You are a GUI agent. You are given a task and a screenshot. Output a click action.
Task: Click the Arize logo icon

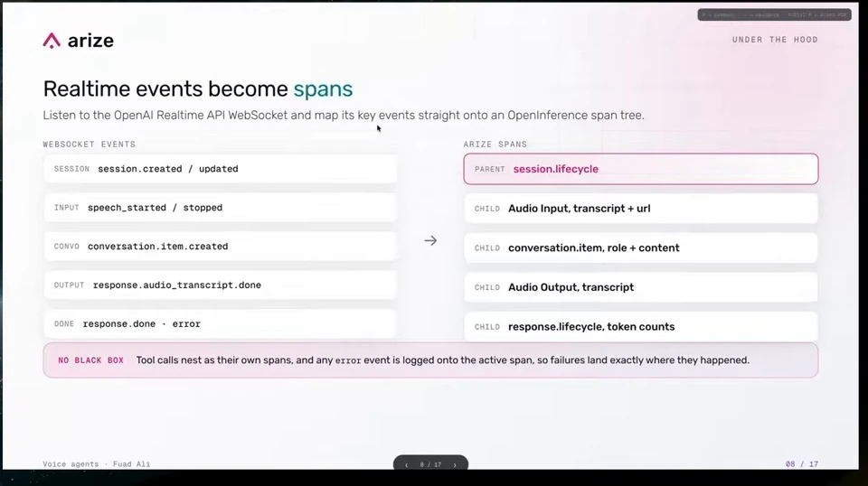click(52, 41)
